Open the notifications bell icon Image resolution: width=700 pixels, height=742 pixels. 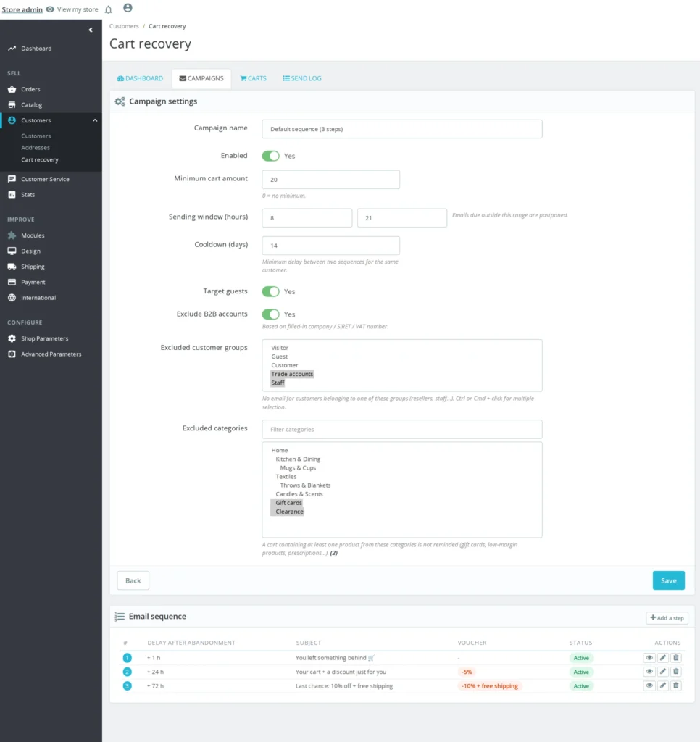pyautogui.click(x=109, y=9)
